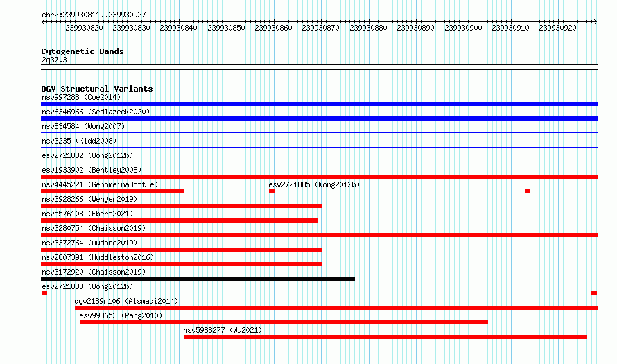Viewport: 617px width, 364px height.
Task: Open the nsv3372764 (Audano2019) red bar
Action: point(181,250)
